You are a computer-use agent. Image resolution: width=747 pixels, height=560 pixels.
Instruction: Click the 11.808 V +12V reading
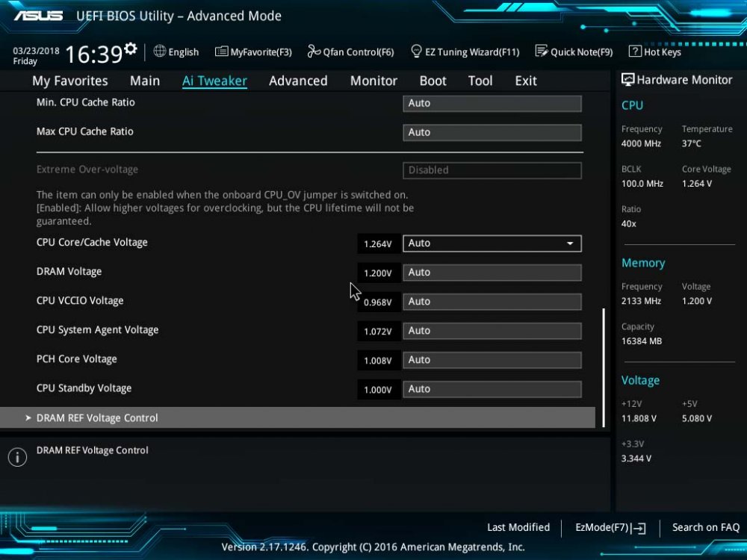(x=639, y=419)
